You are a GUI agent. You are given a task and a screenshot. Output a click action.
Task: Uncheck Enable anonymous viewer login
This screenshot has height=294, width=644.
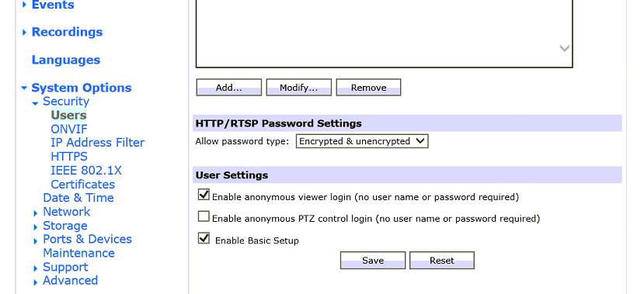(204, 195)
